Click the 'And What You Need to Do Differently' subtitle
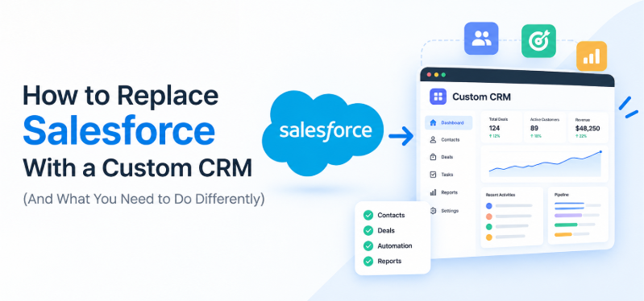Image resolution: width=644 pixels, height=301 pixels. [143, 199]
